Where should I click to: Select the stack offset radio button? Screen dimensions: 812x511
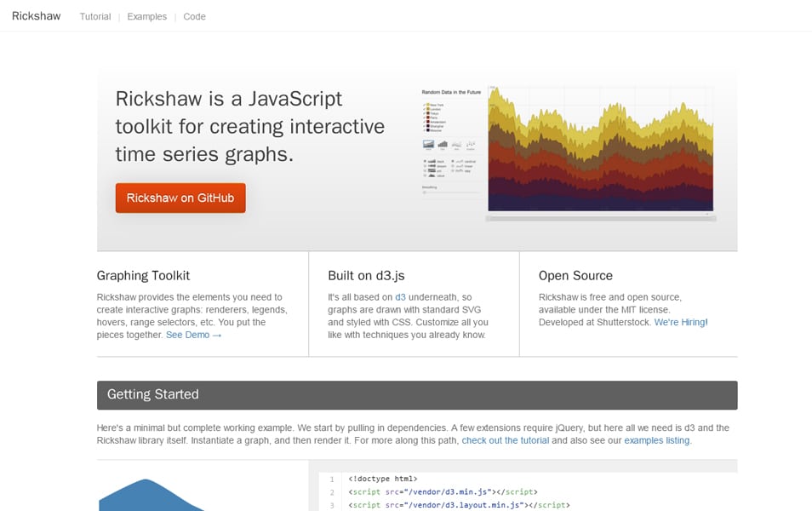click(424, 161)
